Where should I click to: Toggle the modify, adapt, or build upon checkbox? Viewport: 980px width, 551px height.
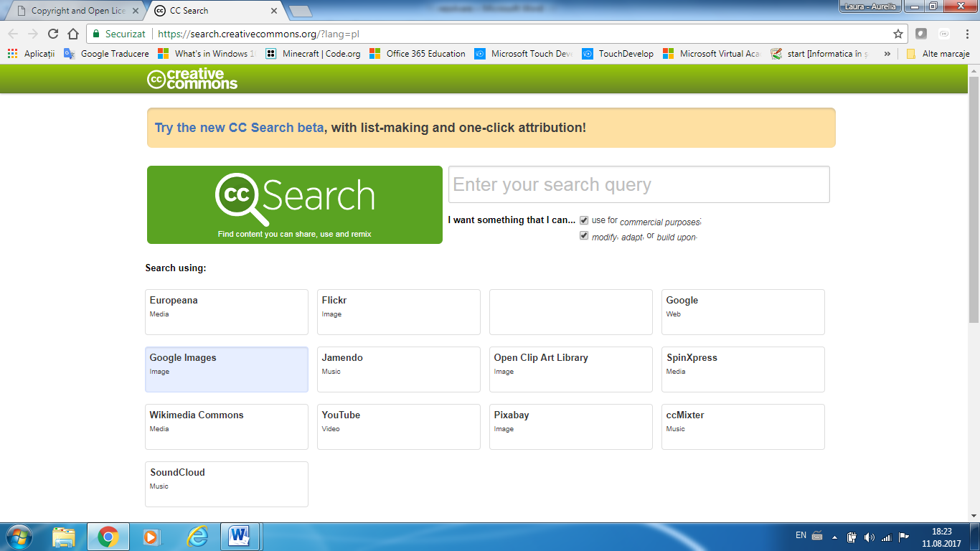[584, 235]
